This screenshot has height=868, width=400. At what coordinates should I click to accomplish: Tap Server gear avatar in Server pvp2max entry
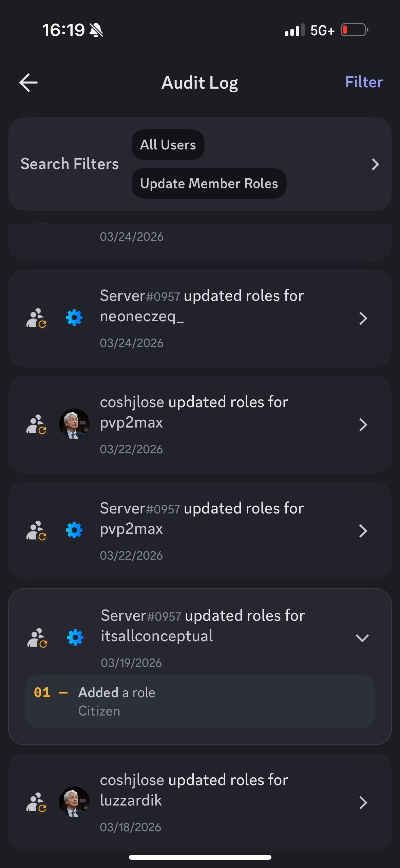coord(74,530)
